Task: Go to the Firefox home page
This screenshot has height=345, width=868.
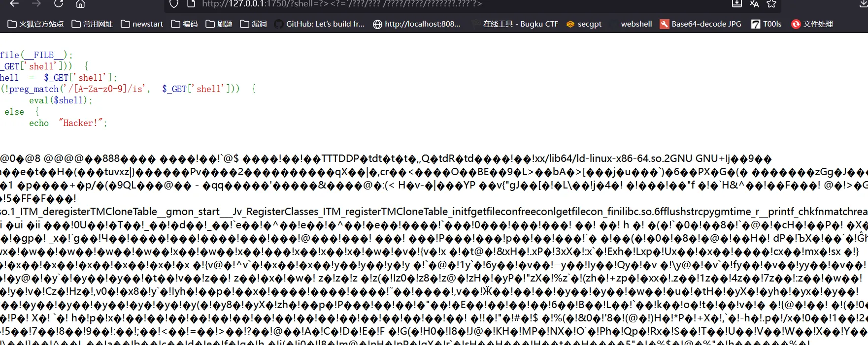Action: [80, 4]
